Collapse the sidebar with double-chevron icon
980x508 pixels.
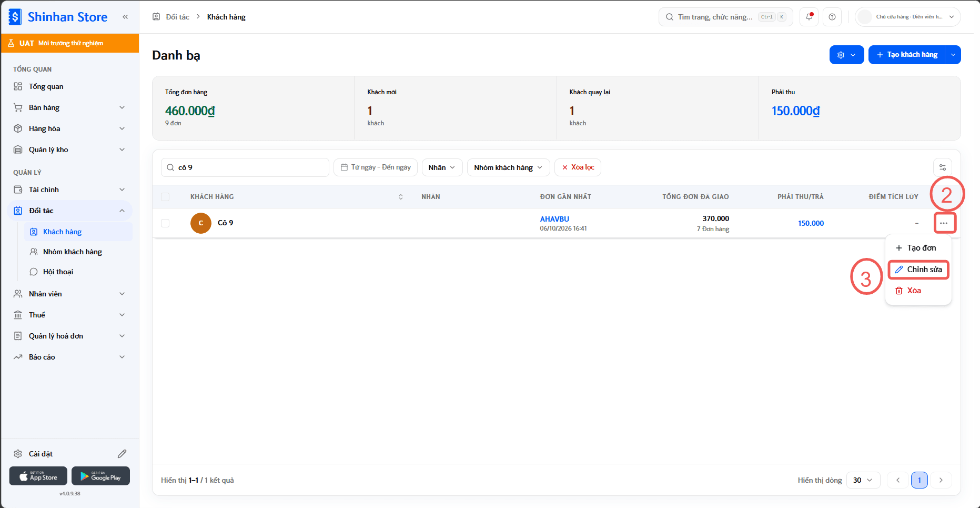[x=125, y=17]
